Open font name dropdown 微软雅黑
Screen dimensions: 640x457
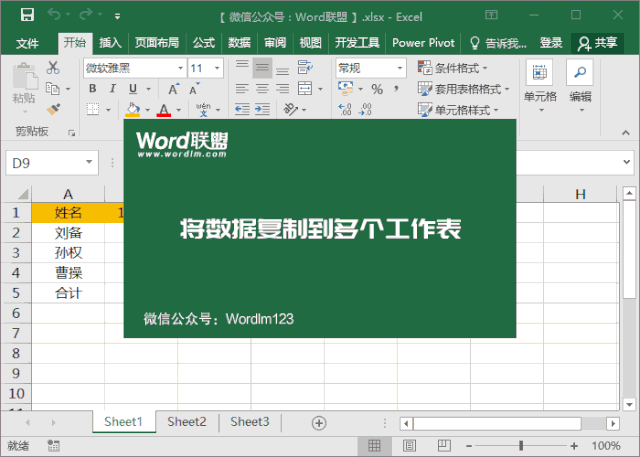click(x=180, y=68)
